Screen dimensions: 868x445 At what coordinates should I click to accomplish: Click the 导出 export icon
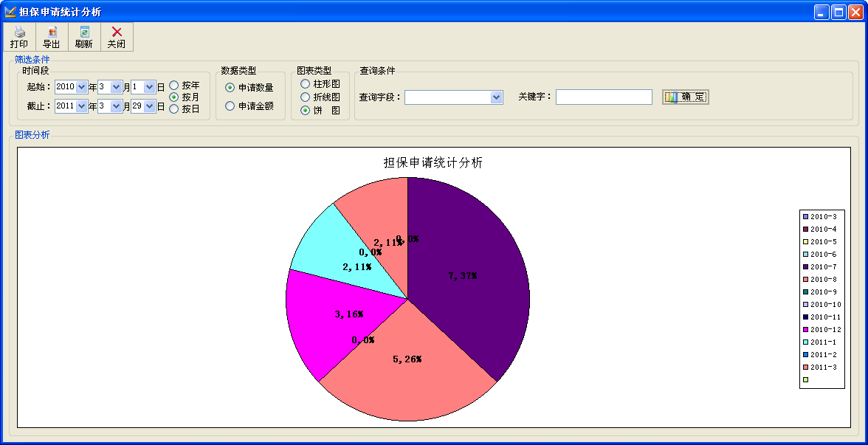click(x=52, y=32)
